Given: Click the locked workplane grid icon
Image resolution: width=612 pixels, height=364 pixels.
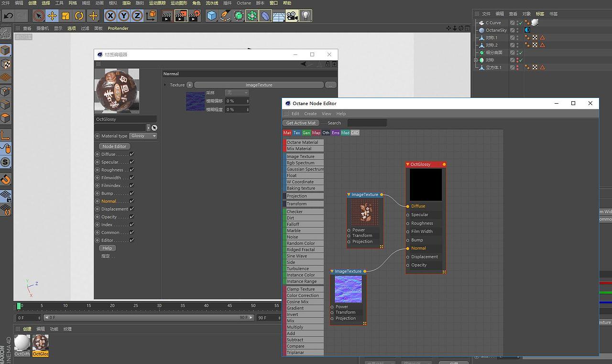Looking at the screenshot, I should point(5,196).
